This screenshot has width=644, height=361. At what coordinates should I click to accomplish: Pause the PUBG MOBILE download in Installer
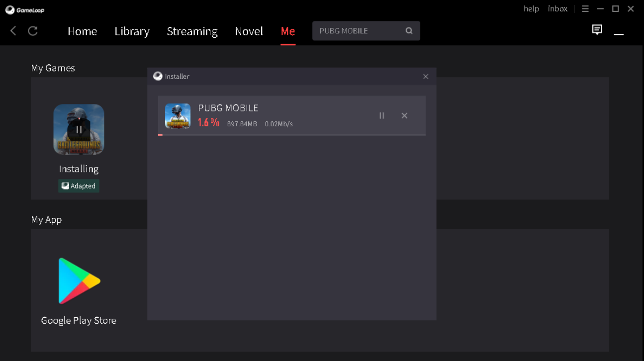point(382,116)
